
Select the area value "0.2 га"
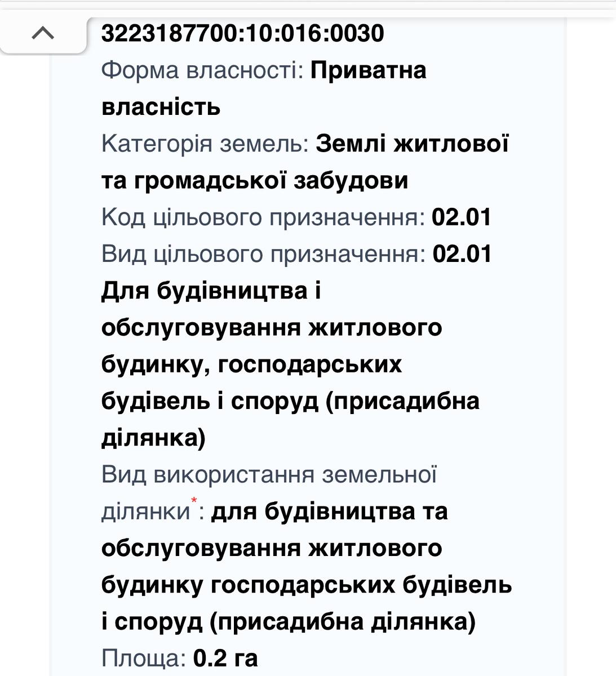tap(225, 658)
